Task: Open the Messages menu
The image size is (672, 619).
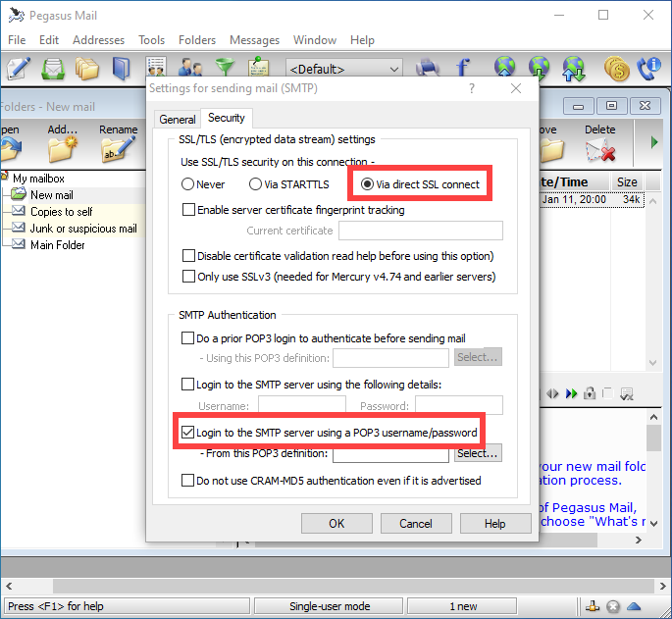Action: point(254,40)
